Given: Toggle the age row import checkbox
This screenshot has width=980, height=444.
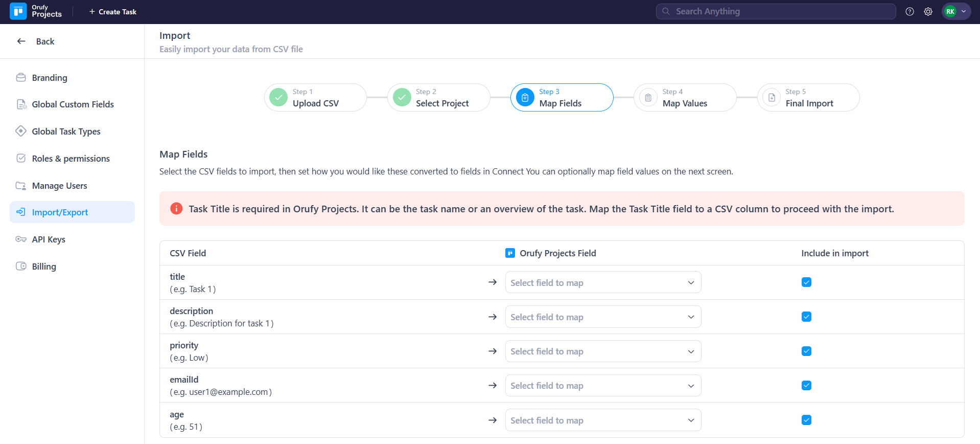Looking at the screenshot, I should pyautogui.click(x=806, y=420).
